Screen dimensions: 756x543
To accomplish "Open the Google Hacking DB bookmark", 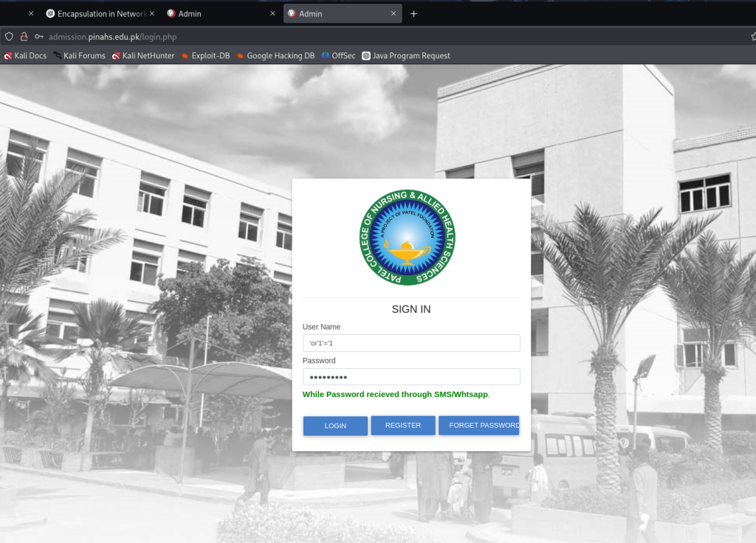I will click(x=276, y=56).
